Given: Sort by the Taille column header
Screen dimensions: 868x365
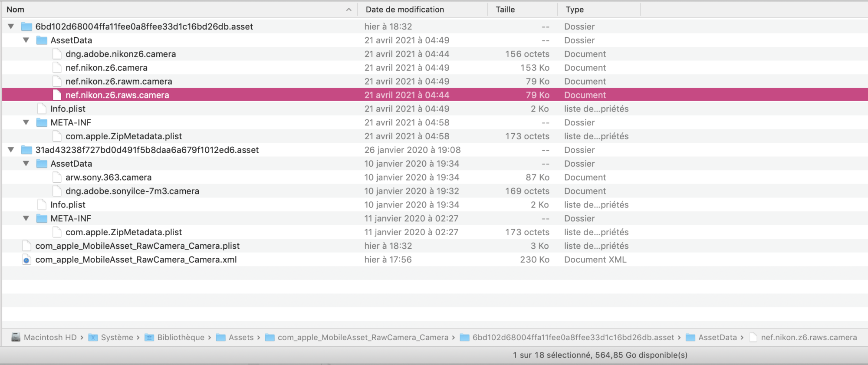Looking at the screenshot, I should 505,10.
